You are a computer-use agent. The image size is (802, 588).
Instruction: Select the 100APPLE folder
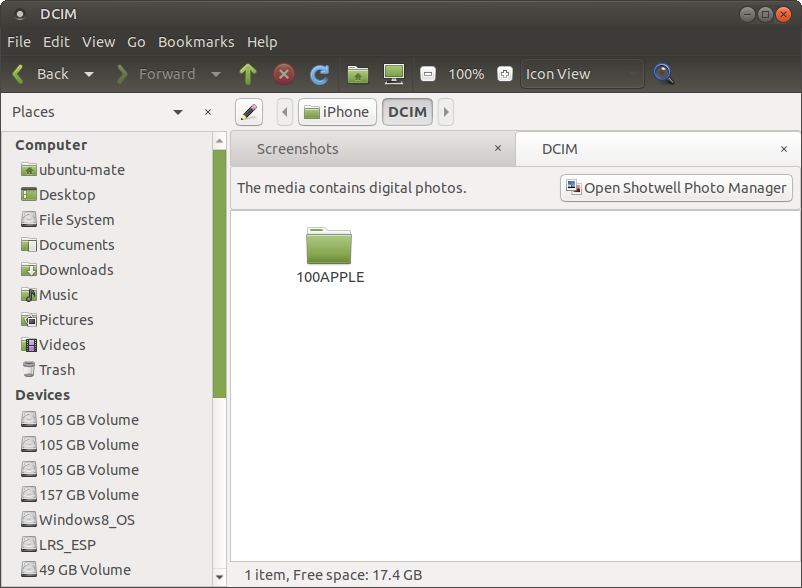[330, 256]
